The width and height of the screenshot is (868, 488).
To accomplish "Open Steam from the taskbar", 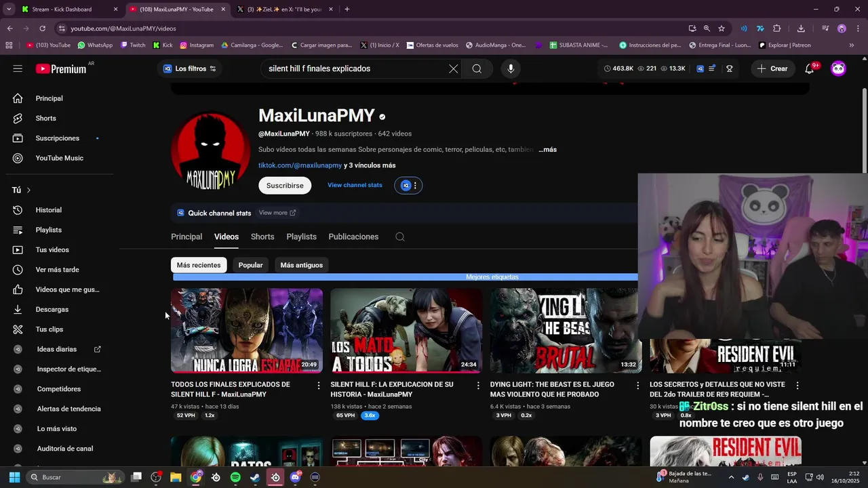I will pyautogui.click(x=255, y=477).
